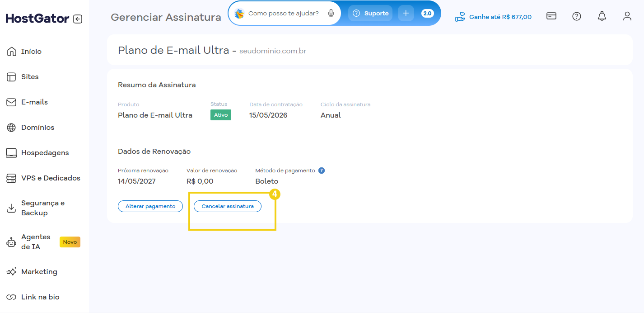Click the Boleto payment method value
644x313 pixels.
[267, 181]
